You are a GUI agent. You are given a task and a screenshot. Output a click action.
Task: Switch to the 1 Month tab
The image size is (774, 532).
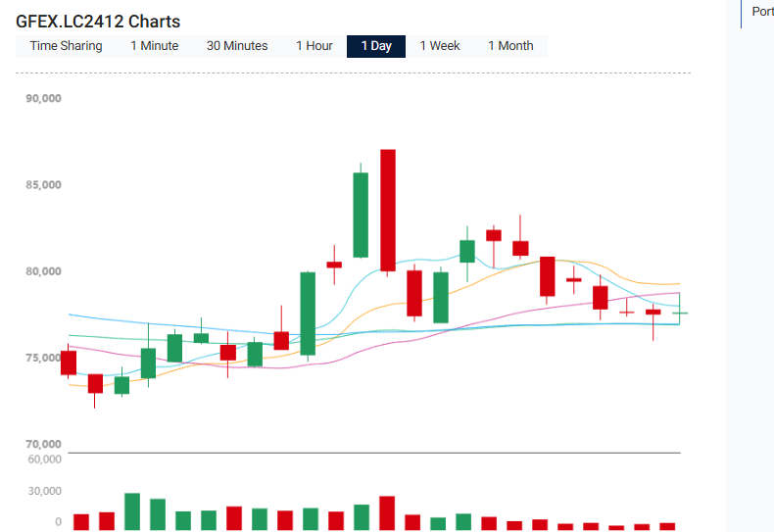click(x=510, y=46)
